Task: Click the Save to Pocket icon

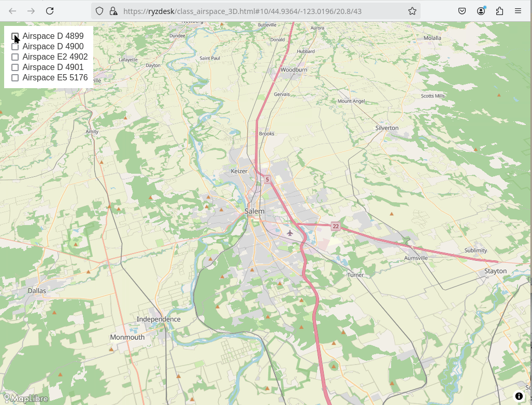Action: pos(462,11)
